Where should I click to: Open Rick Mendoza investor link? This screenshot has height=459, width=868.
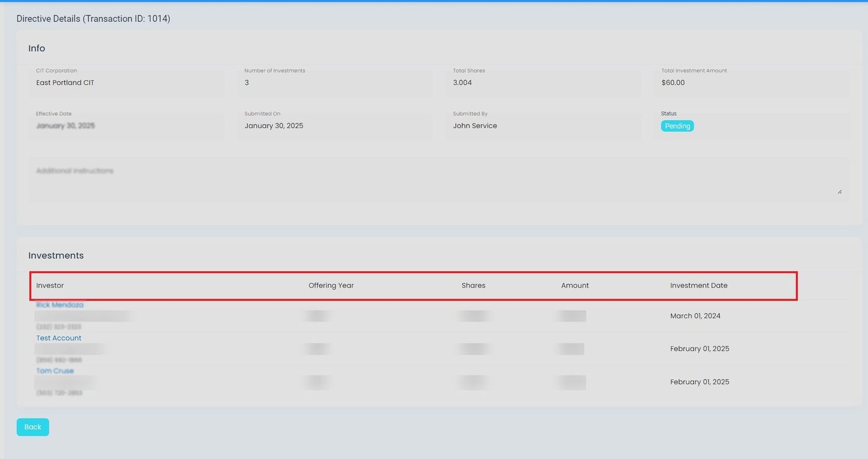tap(60, 305)
